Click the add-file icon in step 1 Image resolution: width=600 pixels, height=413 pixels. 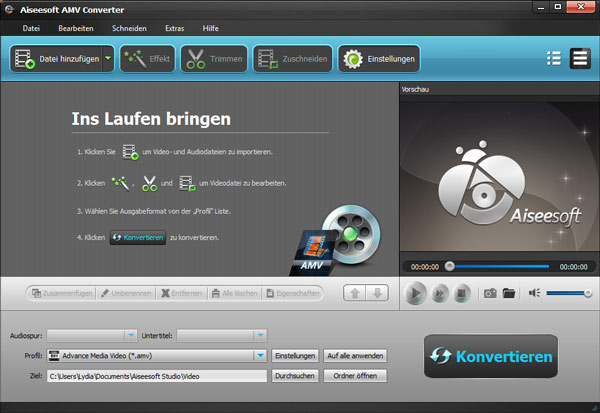(x=130, y=152)
